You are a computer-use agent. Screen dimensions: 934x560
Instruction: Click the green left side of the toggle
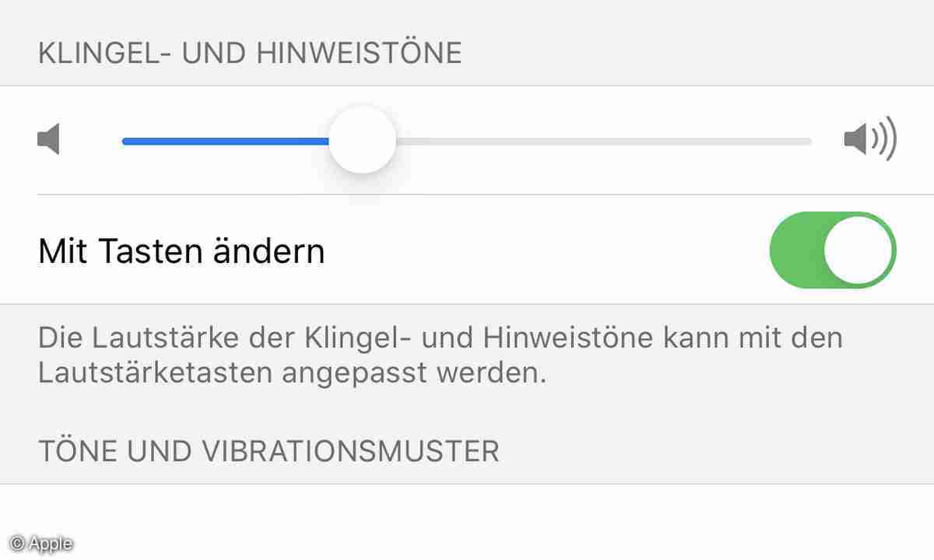(795, 250)
